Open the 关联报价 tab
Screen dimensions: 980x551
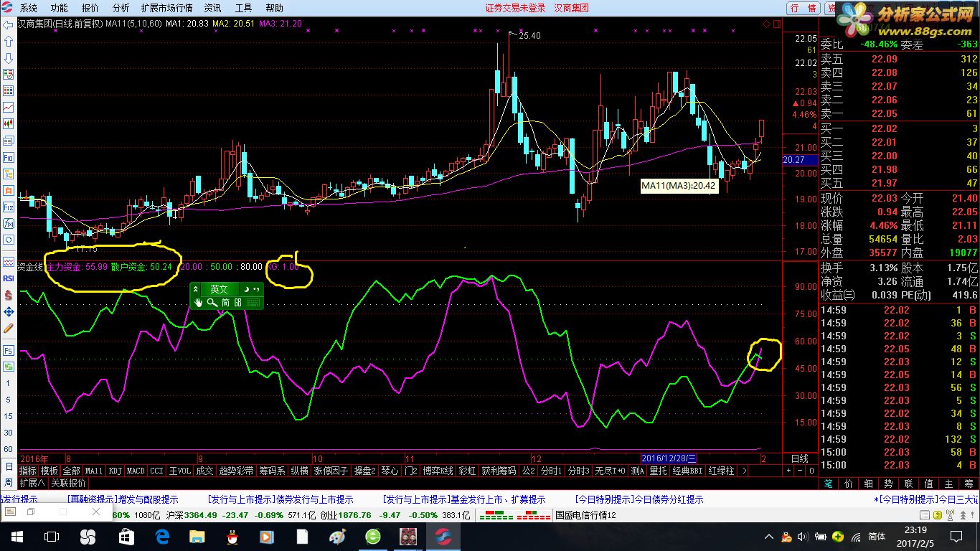click(x=68, y=483)
